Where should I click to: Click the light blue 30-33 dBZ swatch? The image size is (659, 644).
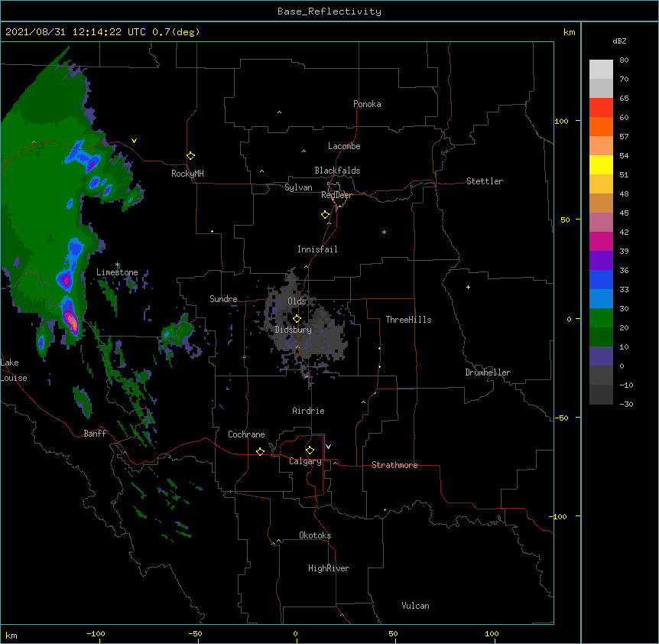(x=601, y=298)
